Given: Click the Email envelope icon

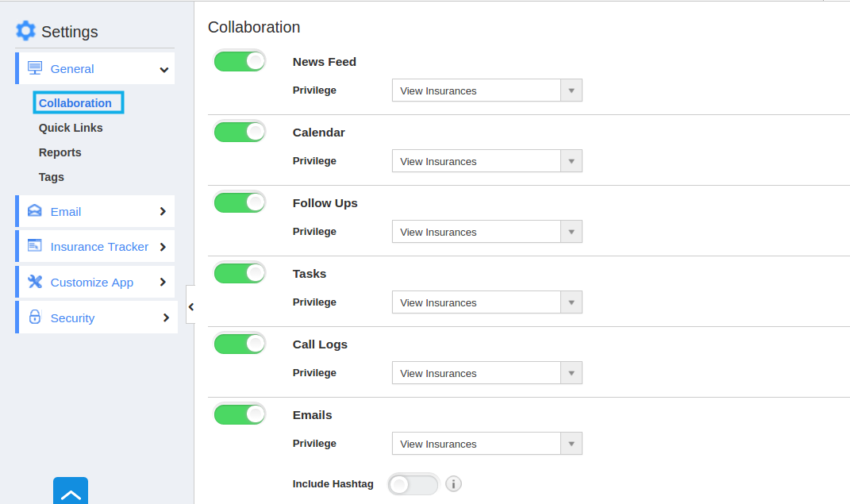Looking at the screenshot, I should [x=35, y=211].
